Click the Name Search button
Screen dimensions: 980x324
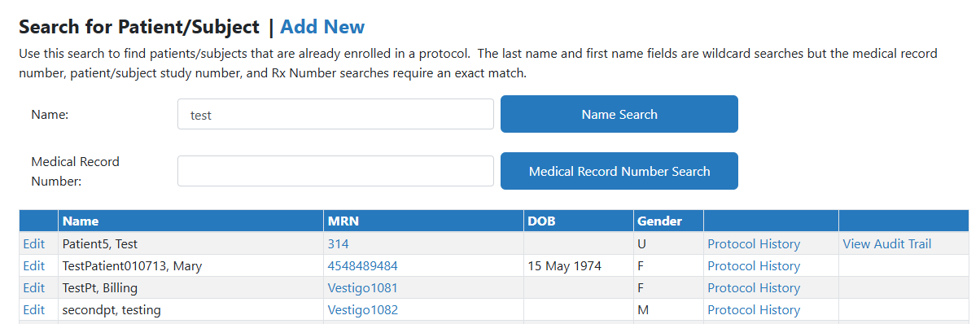click(x=619, y=114)
